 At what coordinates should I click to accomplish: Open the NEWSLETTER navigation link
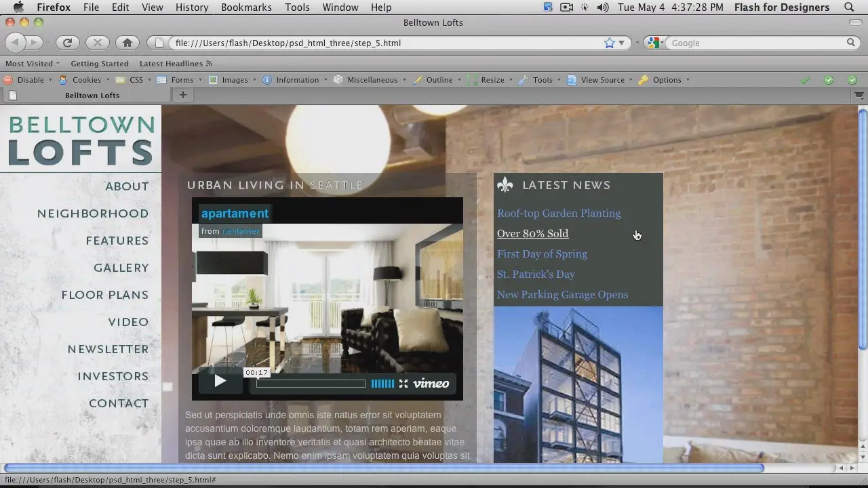[x=108, y=349]
